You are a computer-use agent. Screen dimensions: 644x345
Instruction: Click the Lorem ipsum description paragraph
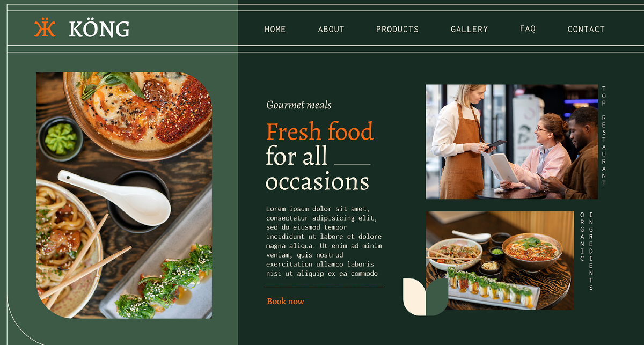[x=324, y=241]
